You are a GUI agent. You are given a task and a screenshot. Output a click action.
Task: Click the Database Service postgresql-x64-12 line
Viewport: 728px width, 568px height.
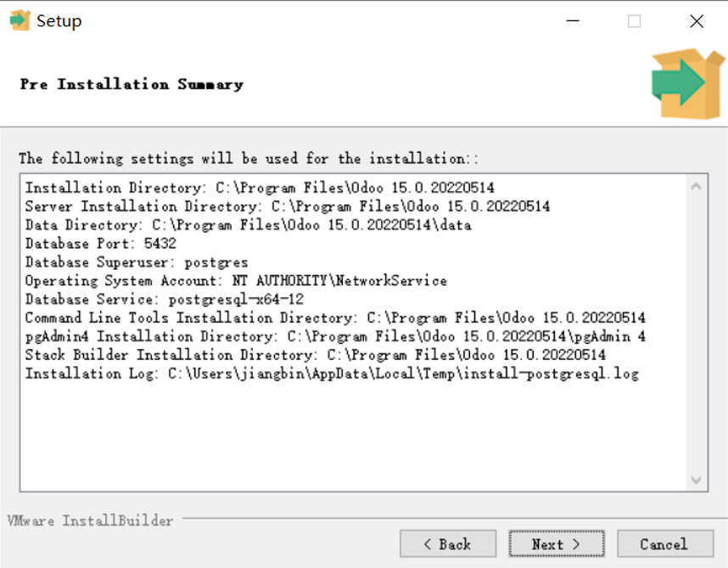165,299
